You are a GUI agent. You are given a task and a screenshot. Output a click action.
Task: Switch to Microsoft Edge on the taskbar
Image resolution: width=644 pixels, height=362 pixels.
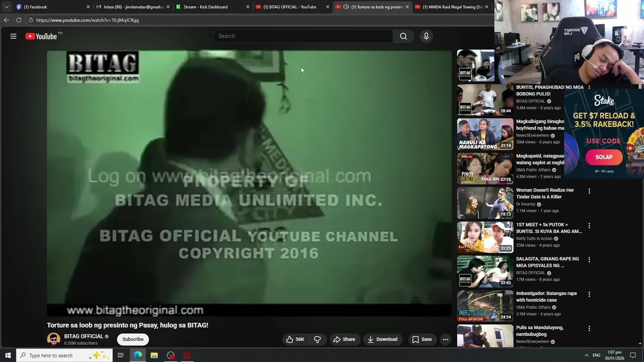[137, 355]
